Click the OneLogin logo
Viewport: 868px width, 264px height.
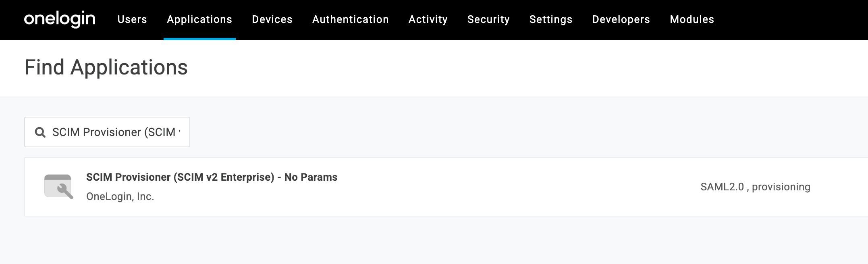tap(60, 18)
